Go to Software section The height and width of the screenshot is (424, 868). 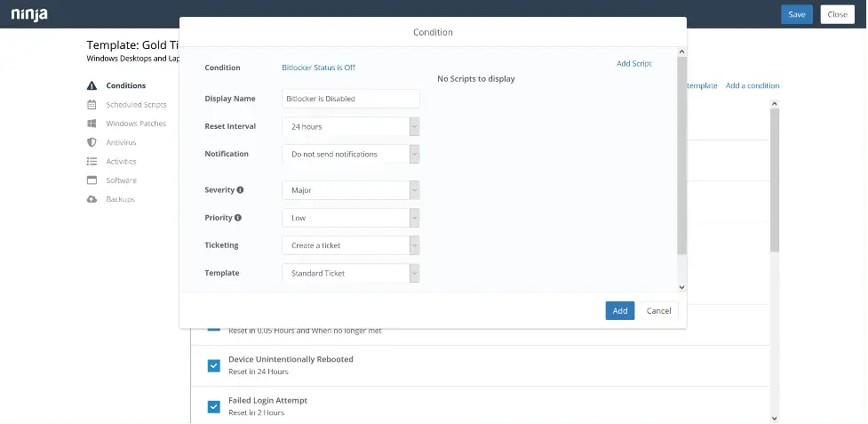coord(121,180)
